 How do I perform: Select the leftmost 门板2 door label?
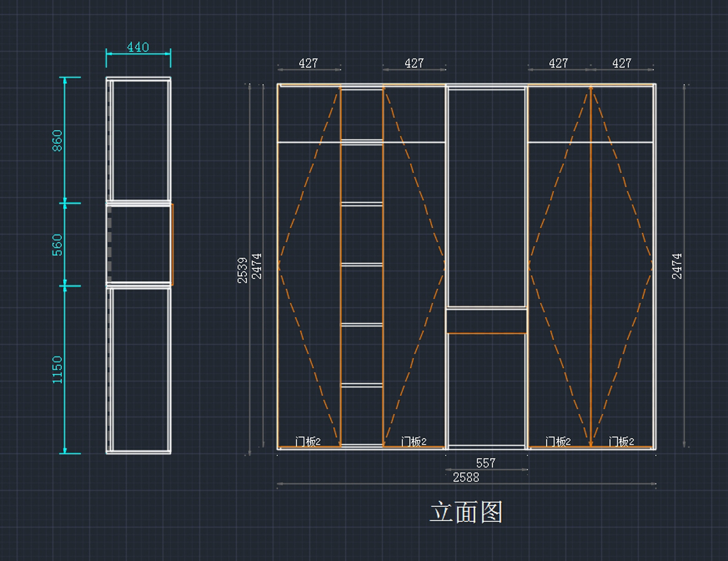pyautogui.click(x=308, y=441)
